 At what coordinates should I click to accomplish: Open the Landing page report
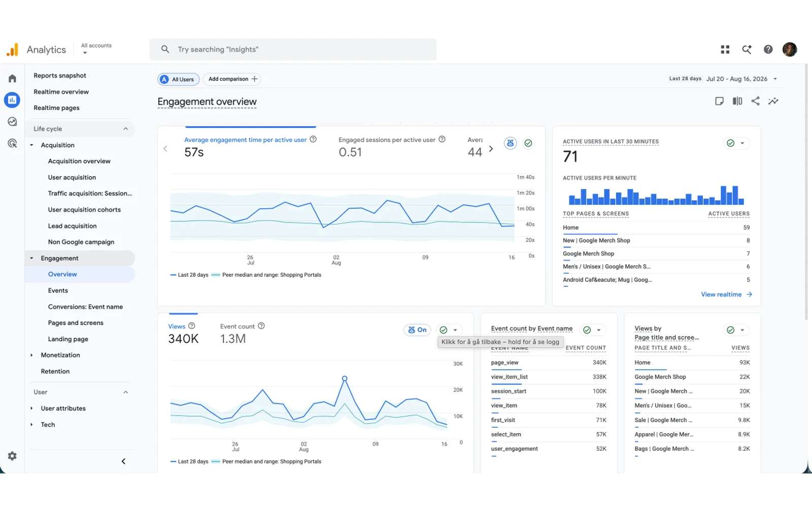pos(68,339)
